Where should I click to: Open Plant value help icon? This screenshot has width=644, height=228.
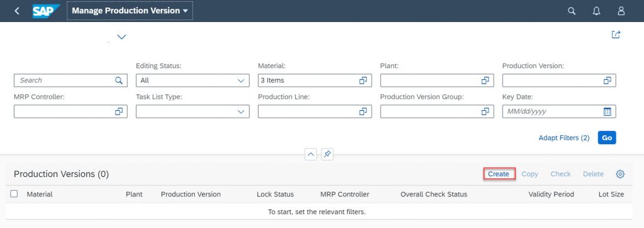pyautogui.click(x=485, y=81)
